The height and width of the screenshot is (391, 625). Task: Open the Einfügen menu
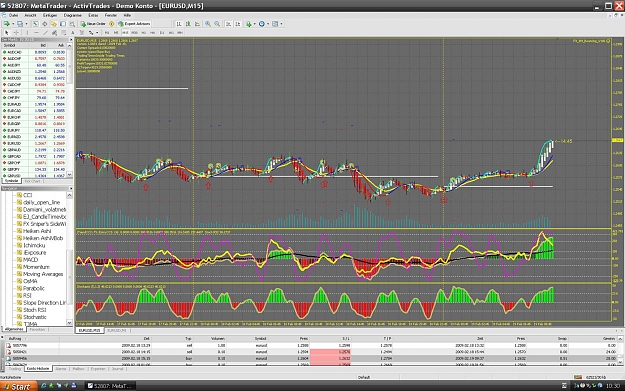[x=50, y=15]
